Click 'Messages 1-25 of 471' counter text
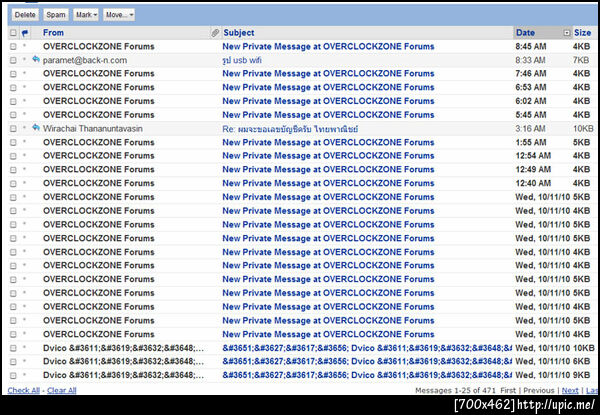The height and width of the screenshot is (415, 600). click(454, 391)
